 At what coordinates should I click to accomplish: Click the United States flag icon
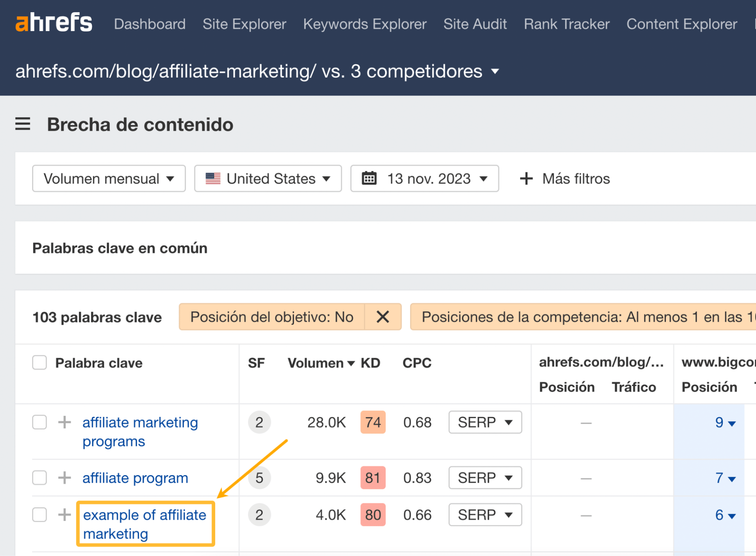(x=213, y=178)
